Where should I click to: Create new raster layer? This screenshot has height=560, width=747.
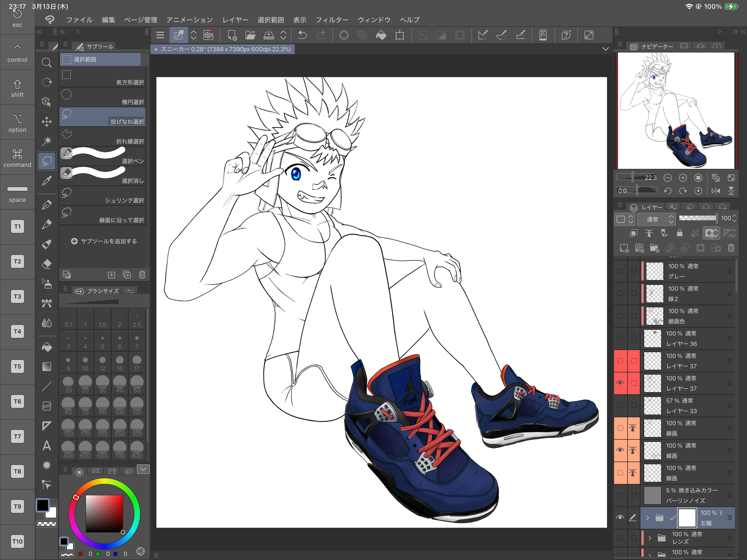click(624, 248)
